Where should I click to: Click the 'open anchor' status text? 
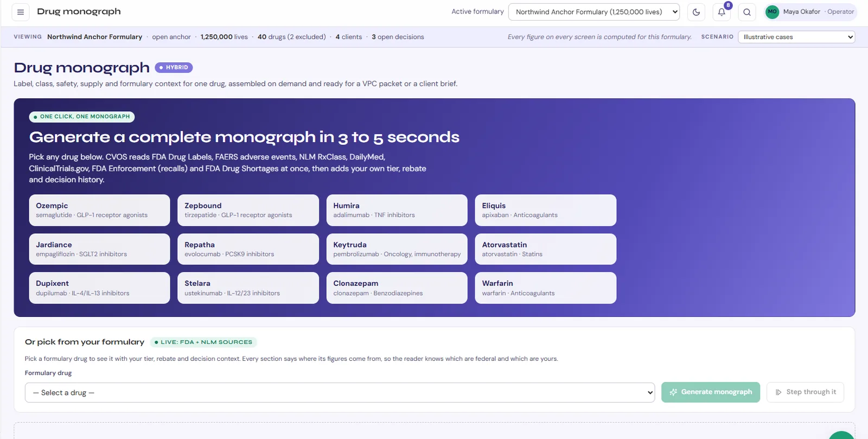pos(171,37)
